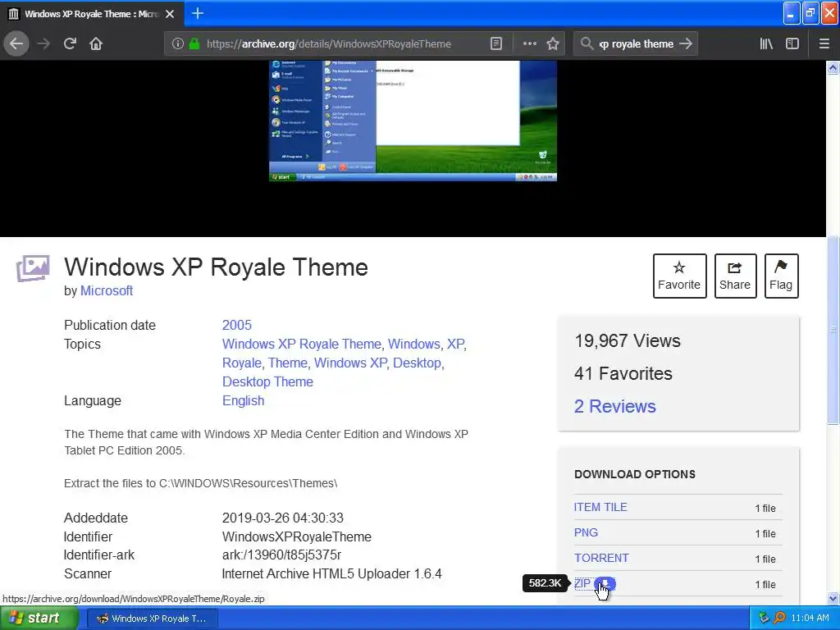
Task: Open the 2005 publication date link
Action: [x=237, y=325]
